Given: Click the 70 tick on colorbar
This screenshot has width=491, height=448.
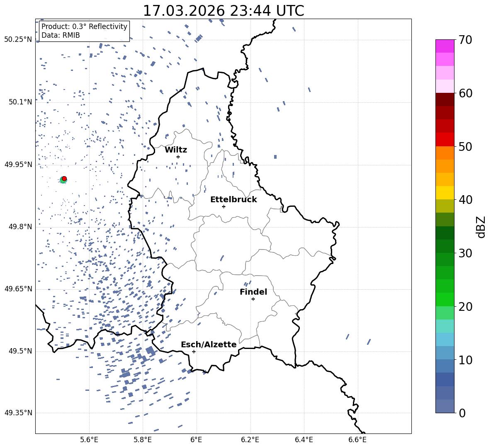Looking at the screenshot, I should pyautogui.click(x=465, y=40).
